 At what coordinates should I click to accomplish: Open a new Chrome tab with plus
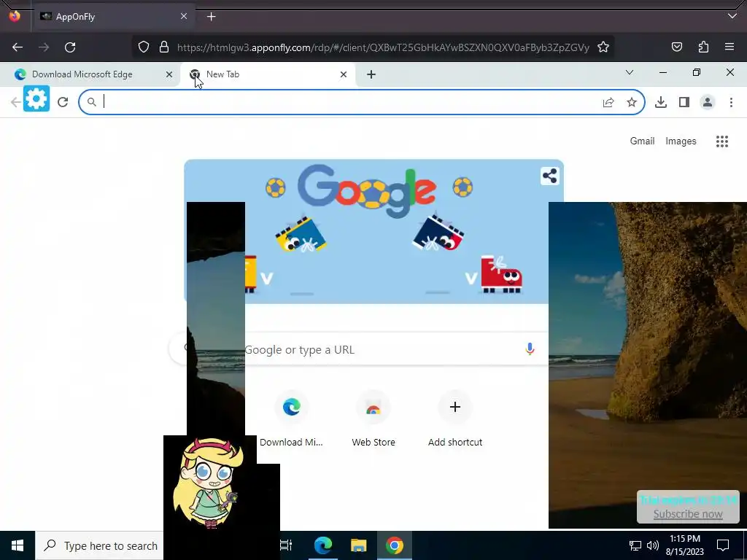(x=371, y=74)
